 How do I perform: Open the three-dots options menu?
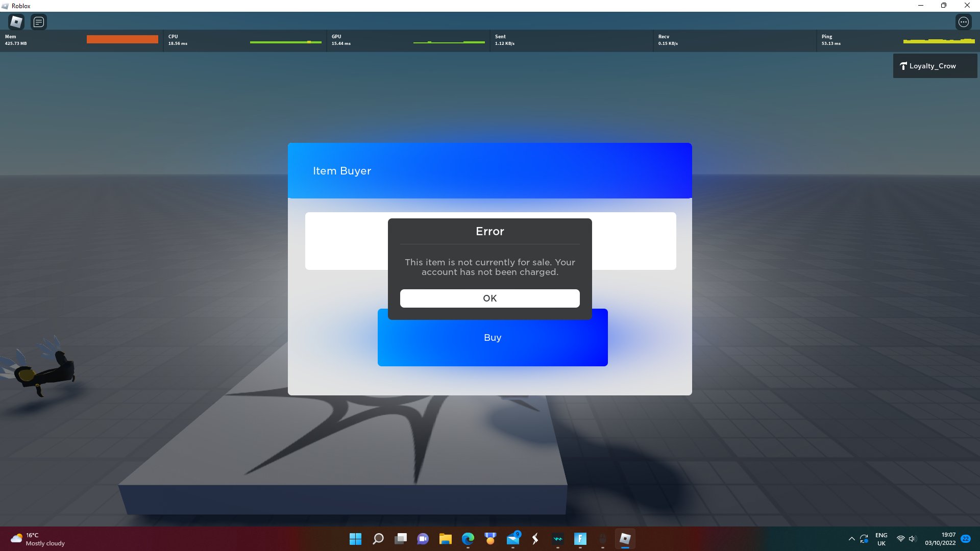pyautogui.click(x=963, y=22)
